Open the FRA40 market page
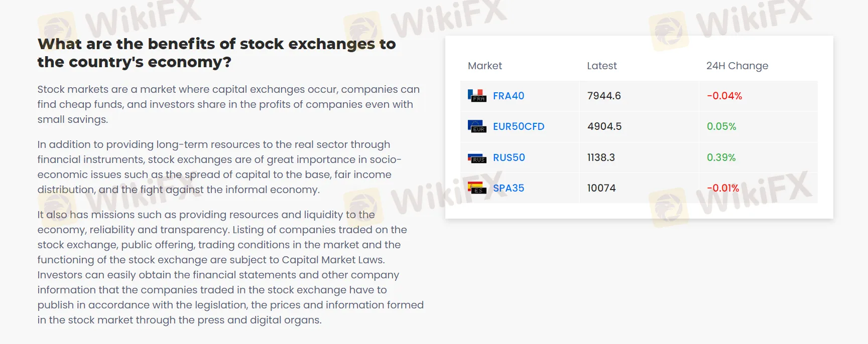Image resolution: width=868 pixels, height=344 pixels. [508, 95]
